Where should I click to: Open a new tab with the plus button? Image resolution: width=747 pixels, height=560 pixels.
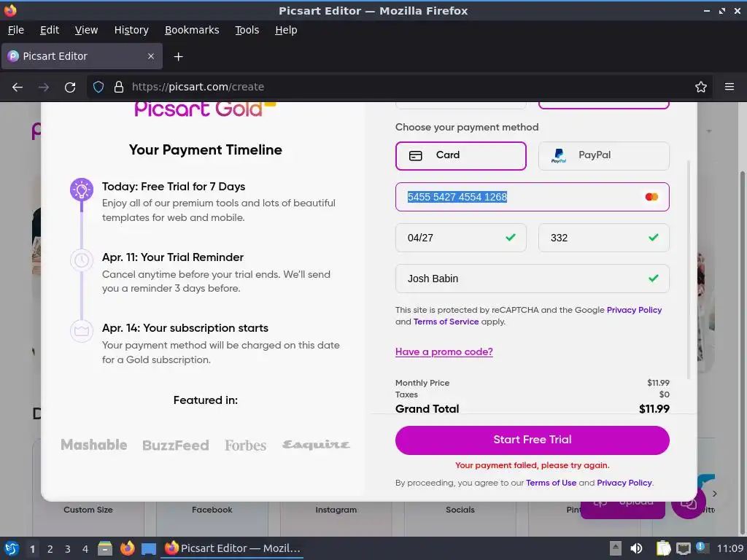click(x=178, y=57)
